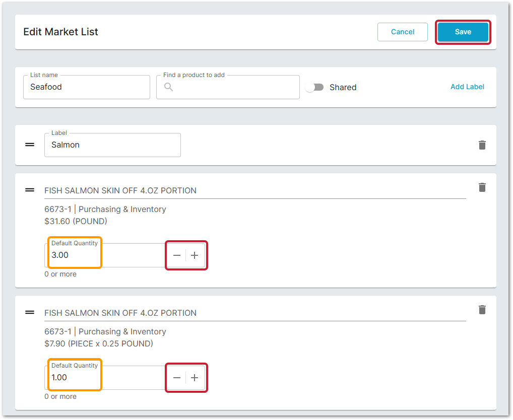Delete the $7.90 PIECE salmon product
This screenshot has width=513, height=420.
(482, 310)
